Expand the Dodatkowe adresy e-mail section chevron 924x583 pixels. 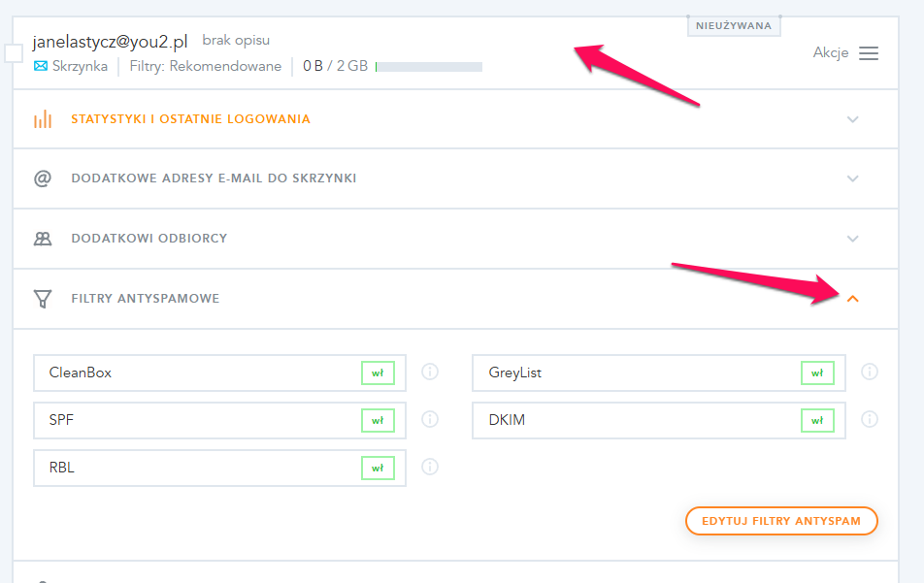coord(853,178)
